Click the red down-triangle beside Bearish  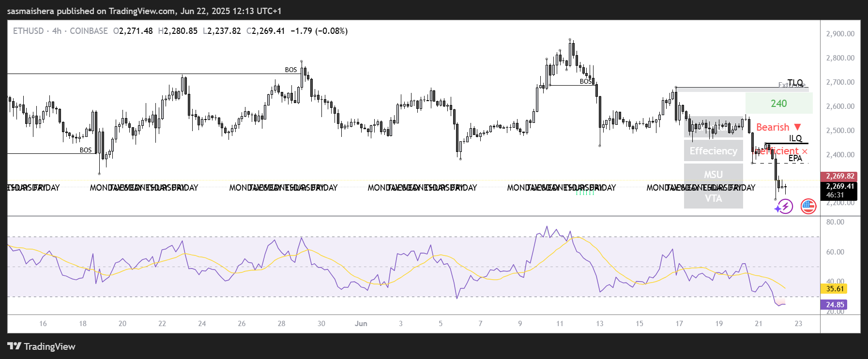pos(797,127)
